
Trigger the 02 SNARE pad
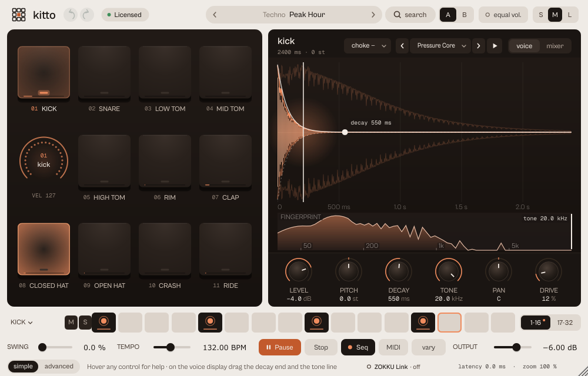(x=104, y=72)
